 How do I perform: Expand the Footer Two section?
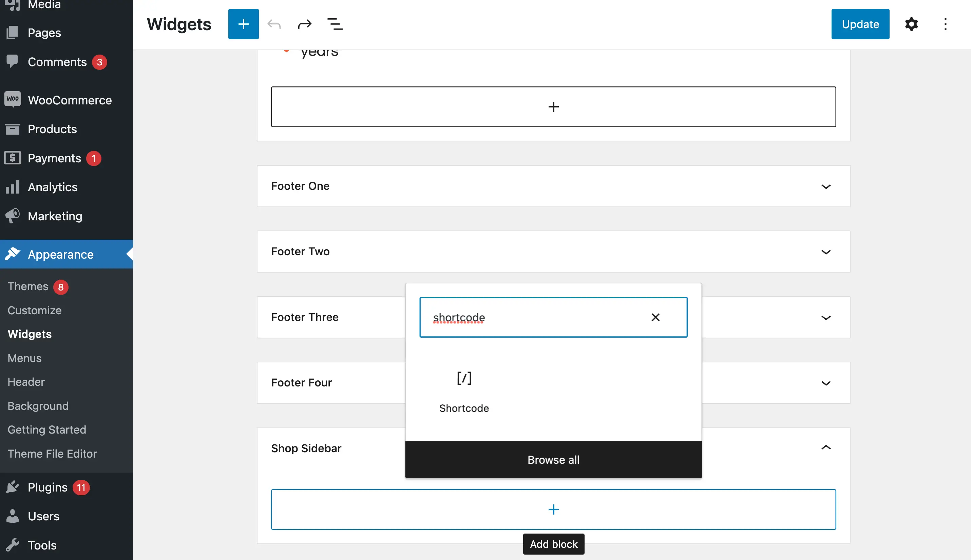pos(825,251)
